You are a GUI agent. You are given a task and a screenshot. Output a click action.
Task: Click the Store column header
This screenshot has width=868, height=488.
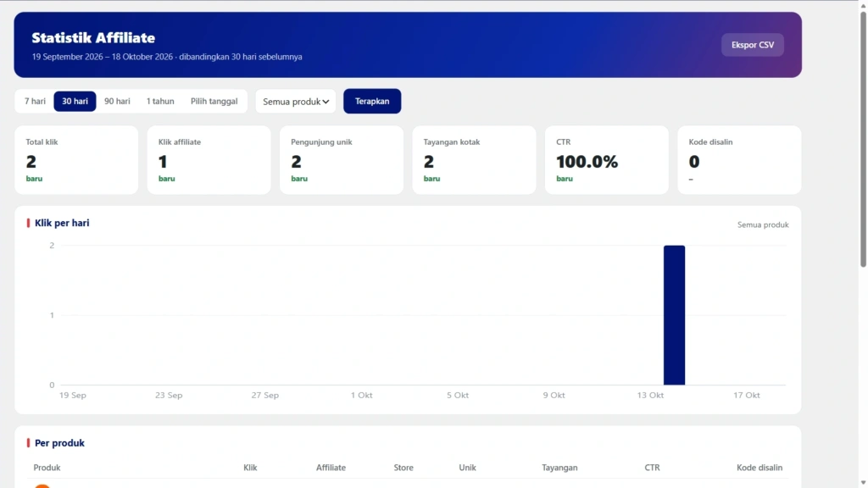point(403,468)
